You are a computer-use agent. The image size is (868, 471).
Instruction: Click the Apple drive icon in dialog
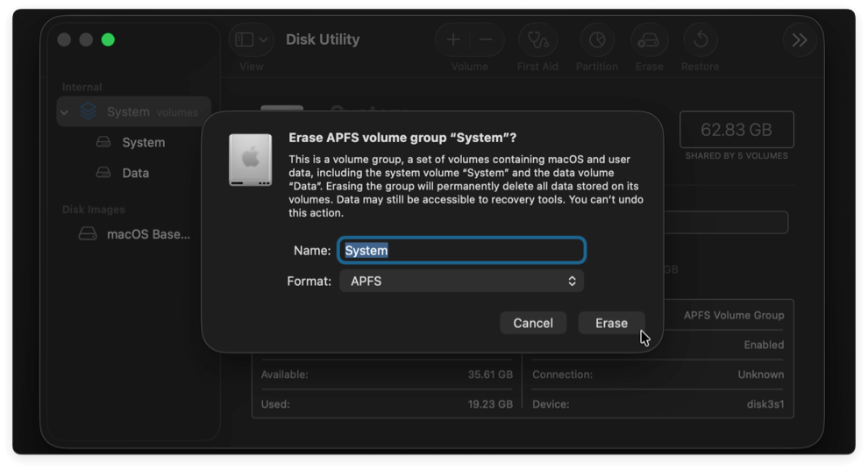point(251,160)
